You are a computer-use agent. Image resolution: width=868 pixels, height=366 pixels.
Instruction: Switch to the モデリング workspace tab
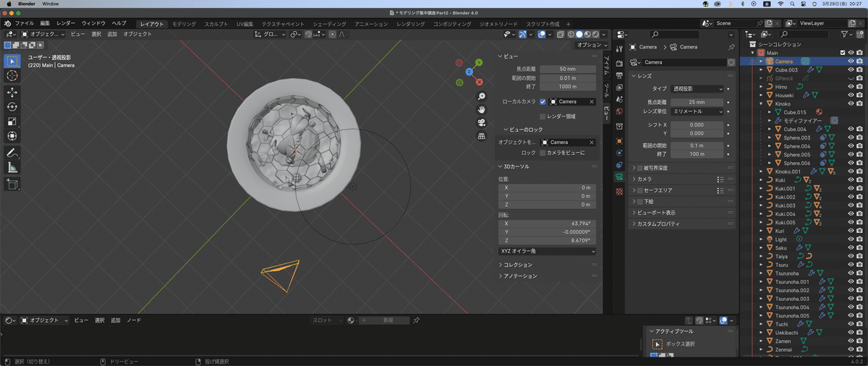[x=184, y=24]
